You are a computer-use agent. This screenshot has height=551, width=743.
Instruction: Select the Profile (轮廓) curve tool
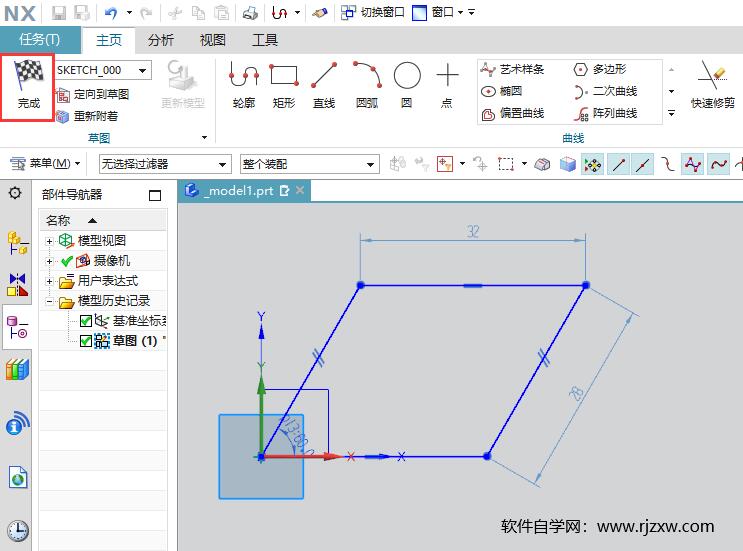[244, 85]
